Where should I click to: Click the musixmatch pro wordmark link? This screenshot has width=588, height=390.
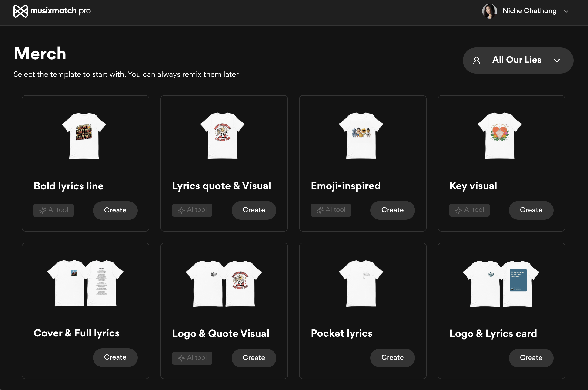(60, 11)
